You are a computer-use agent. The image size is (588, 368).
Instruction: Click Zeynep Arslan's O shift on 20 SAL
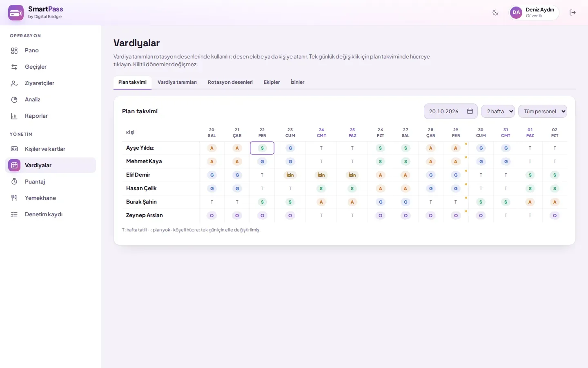[x=212, y=215]
